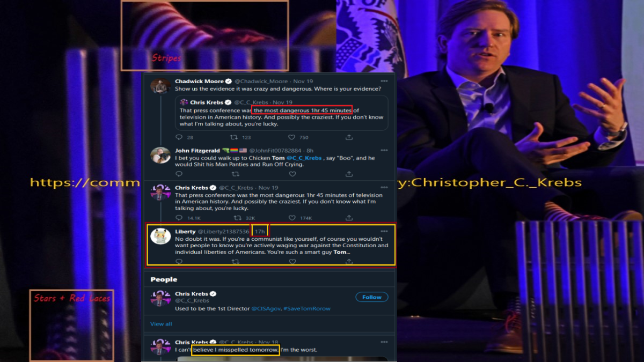Reply to John Fitzgerald's tweet
Screen dimensions: 644x362
179,174
